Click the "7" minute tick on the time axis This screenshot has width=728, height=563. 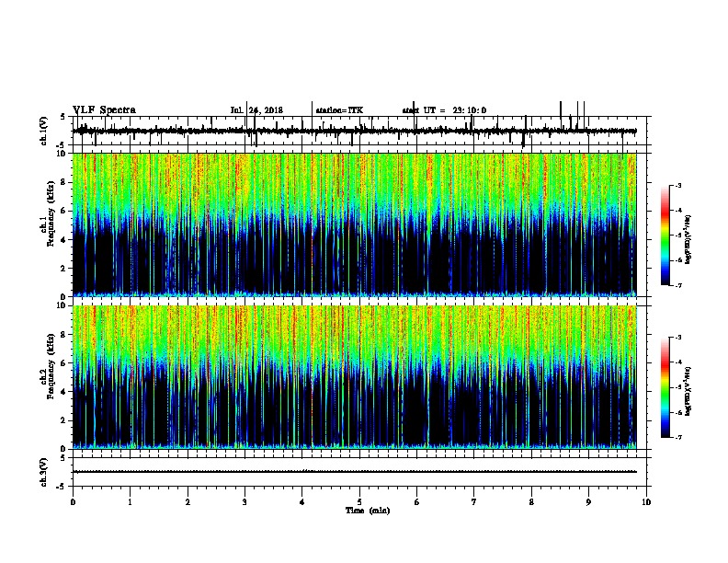474,502
